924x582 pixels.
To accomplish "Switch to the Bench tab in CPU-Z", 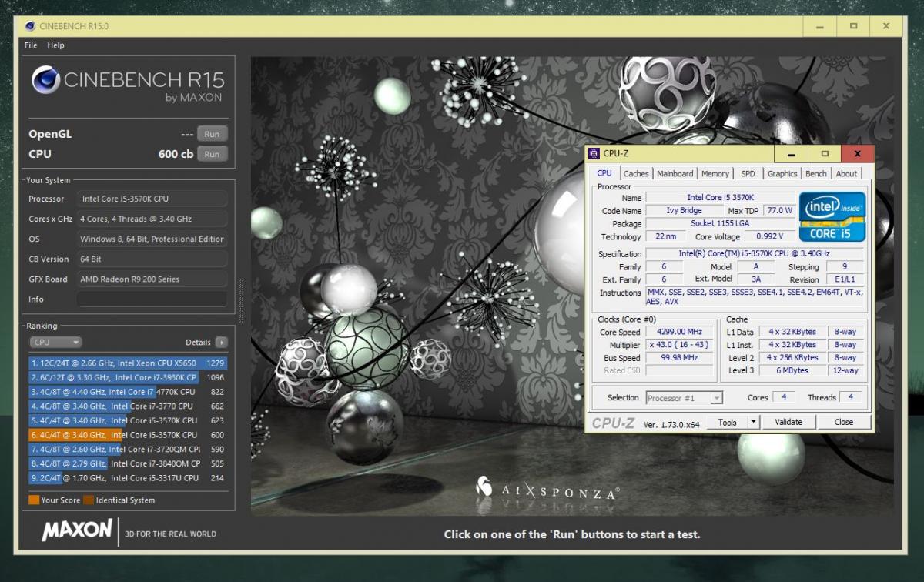I will [x=816, y=174].
